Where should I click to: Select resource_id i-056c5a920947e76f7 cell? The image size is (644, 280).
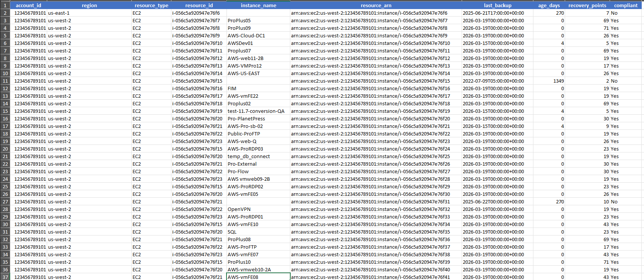(x=199, y=20)
